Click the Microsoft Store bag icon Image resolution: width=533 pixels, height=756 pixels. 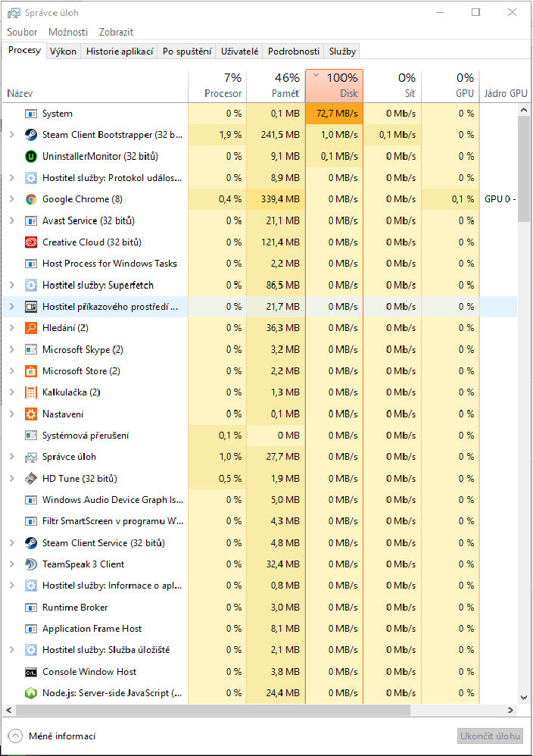[31, 370]
